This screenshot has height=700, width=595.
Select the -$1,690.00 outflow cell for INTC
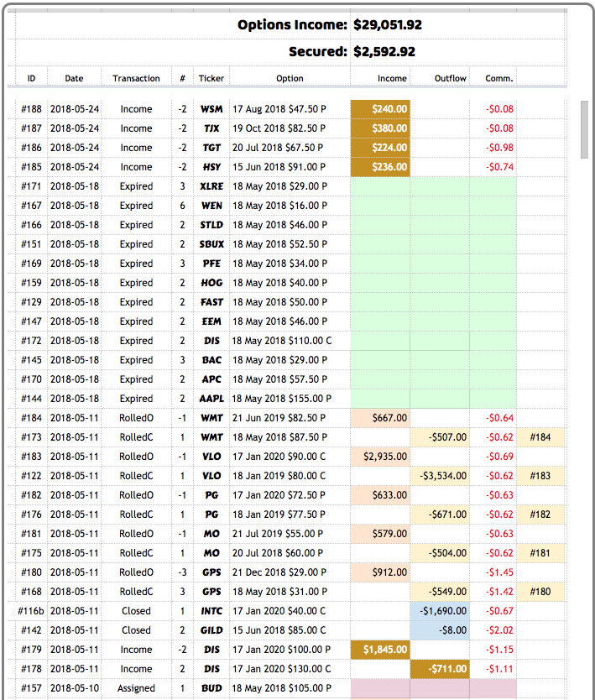click(440, 611)
